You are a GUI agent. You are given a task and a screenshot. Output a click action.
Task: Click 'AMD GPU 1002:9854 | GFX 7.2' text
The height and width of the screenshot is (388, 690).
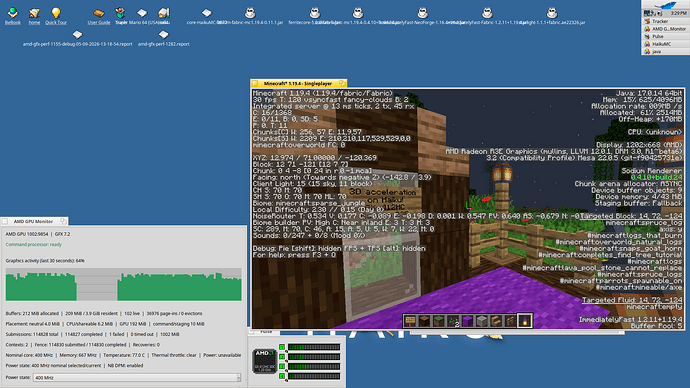pos(38,234)
